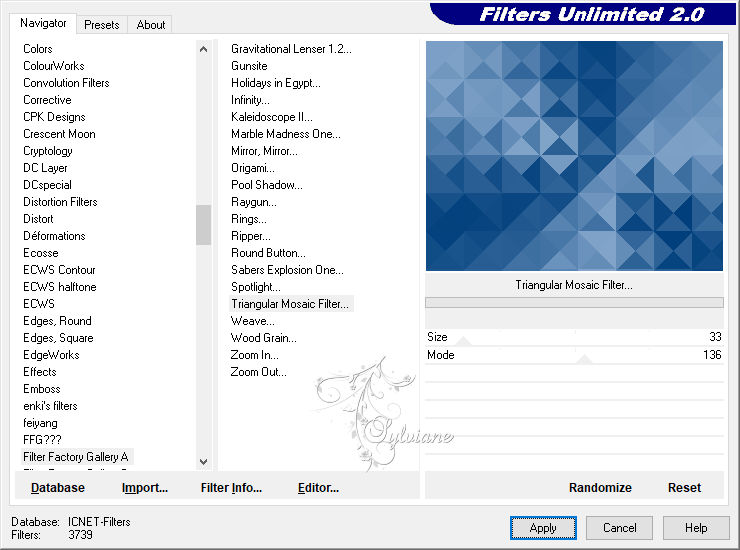Select the Crescent Moon category
740x550 pixels.
point(59,134)
